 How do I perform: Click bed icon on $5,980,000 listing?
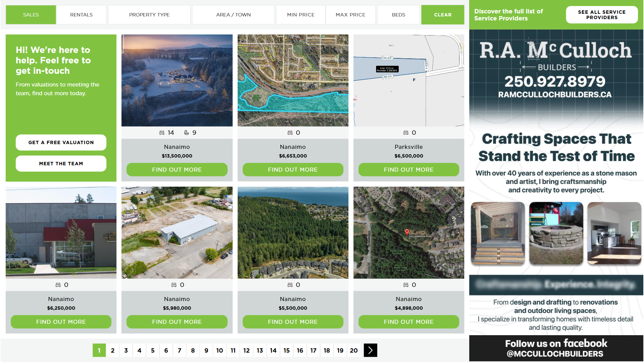174,285
